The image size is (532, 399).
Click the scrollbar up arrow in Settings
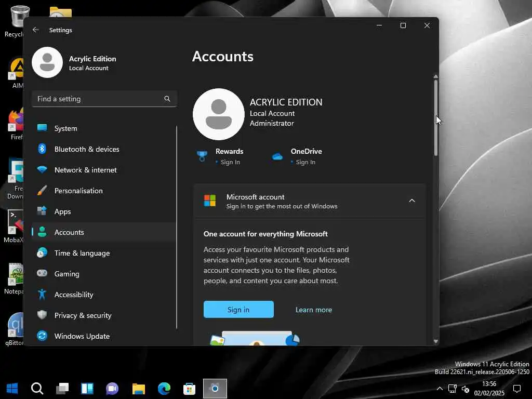click(x=436, y=77)
